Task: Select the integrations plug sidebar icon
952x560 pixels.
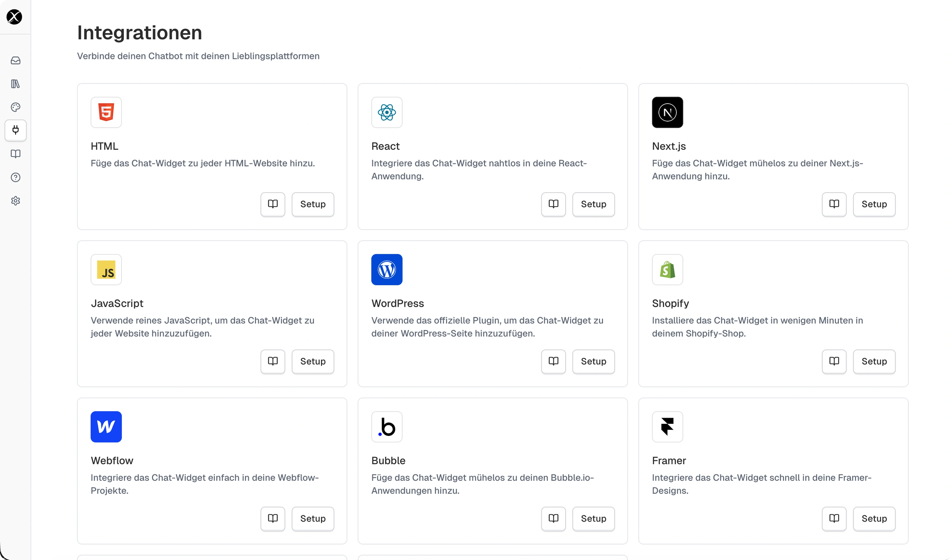Action: (x=15, y=130)
